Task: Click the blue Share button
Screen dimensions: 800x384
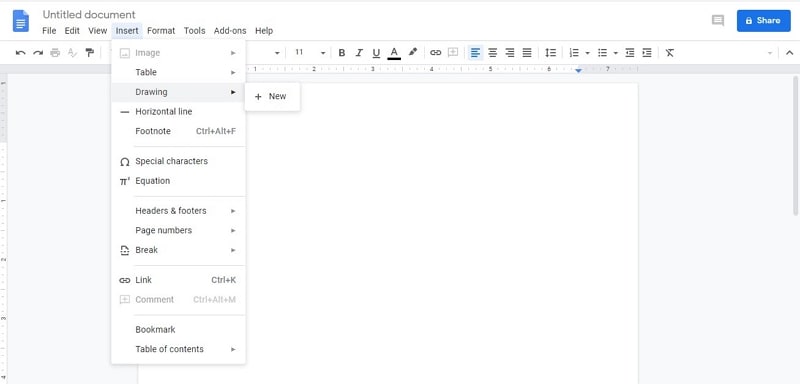Action: pos(763,20)
